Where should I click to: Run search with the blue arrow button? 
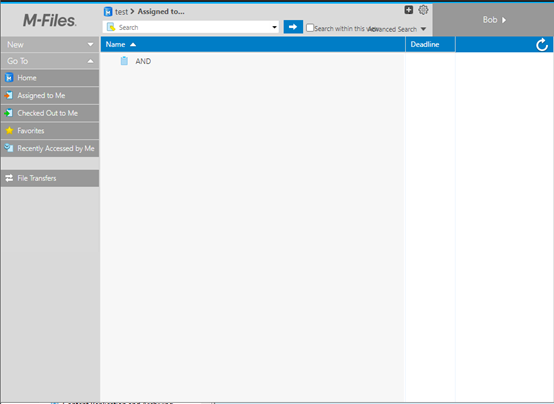pyautogui.click(x=293, y=27)
